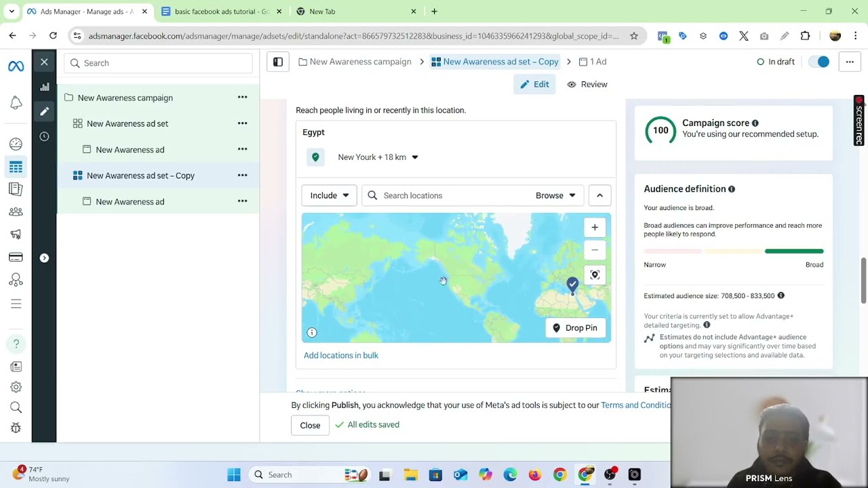This screenshot has width=868, height=488.
Task: Click the blue location pin on map
Action: pos(572,285)
